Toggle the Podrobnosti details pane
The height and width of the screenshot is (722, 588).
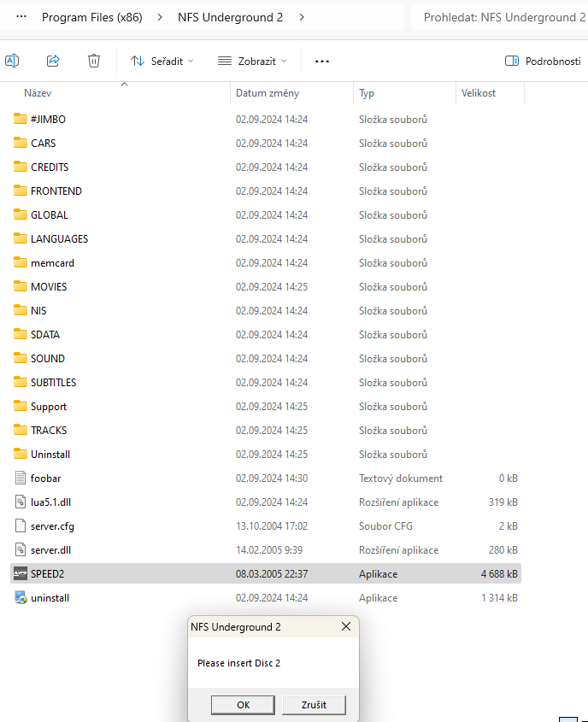pyautogui.click(x=543, y=61)
